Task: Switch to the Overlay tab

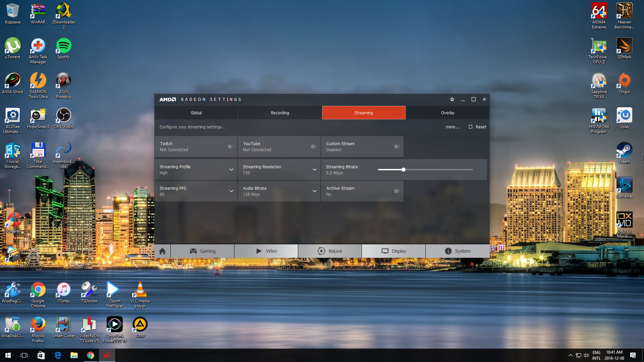Action: click(x=447, y=113)
